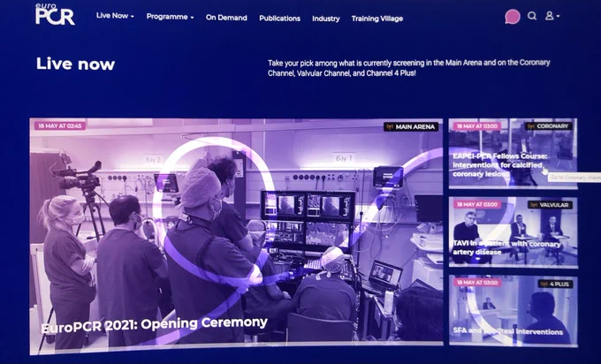Open TAVI in a patient with coronary artery disease
This screenshot has width=601, height=364.
point(506,248)
